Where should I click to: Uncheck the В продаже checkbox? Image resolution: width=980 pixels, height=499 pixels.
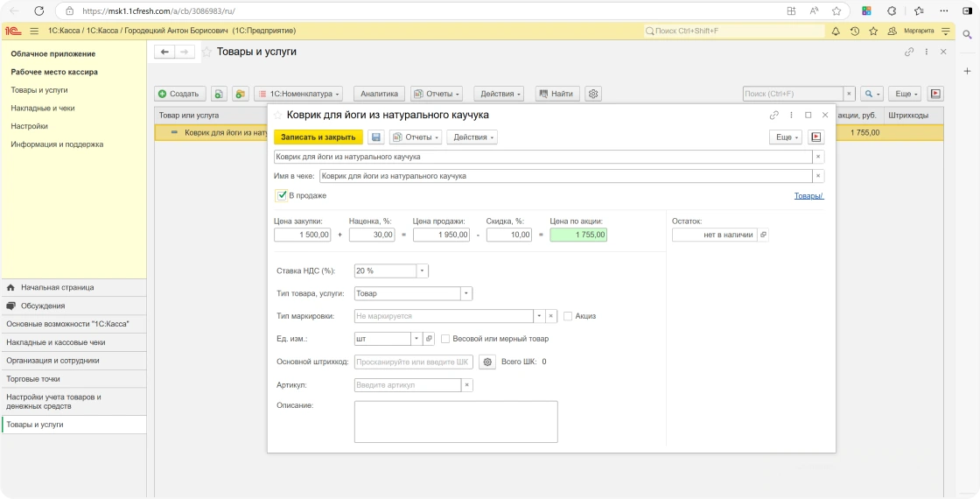(x=281, y=196)
